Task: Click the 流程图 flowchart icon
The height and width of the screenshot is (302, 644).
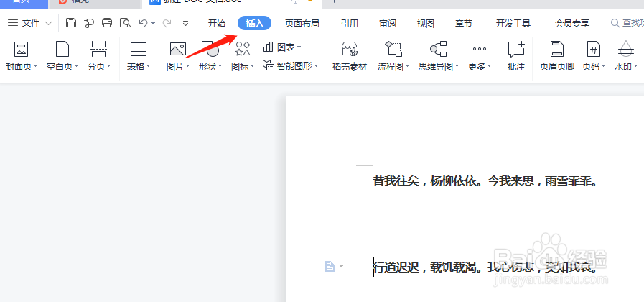Action: point(393,49)
